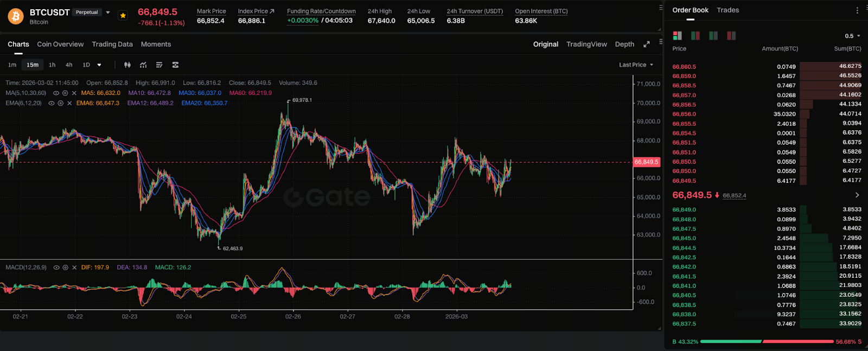Screen dimensions: 868x351
Task: Open settings for EMA(6,12,20) indicator
Action: point(61,103)
